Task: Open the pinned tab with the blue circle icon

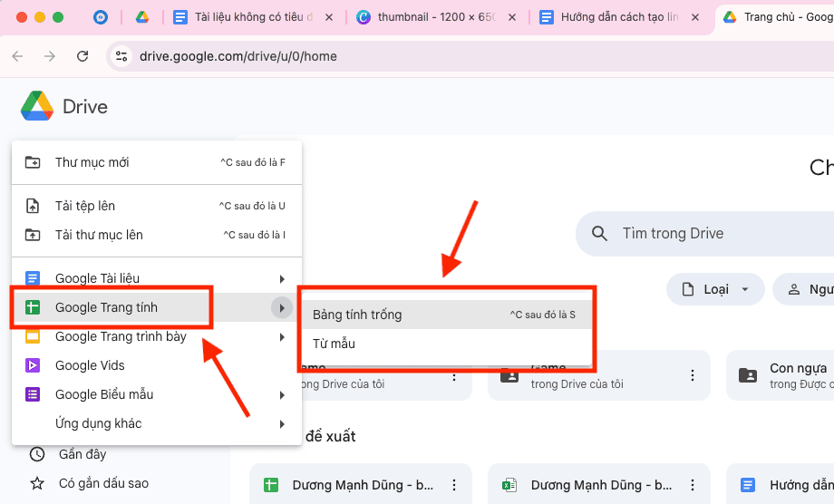Action: [x=101, y=17]
